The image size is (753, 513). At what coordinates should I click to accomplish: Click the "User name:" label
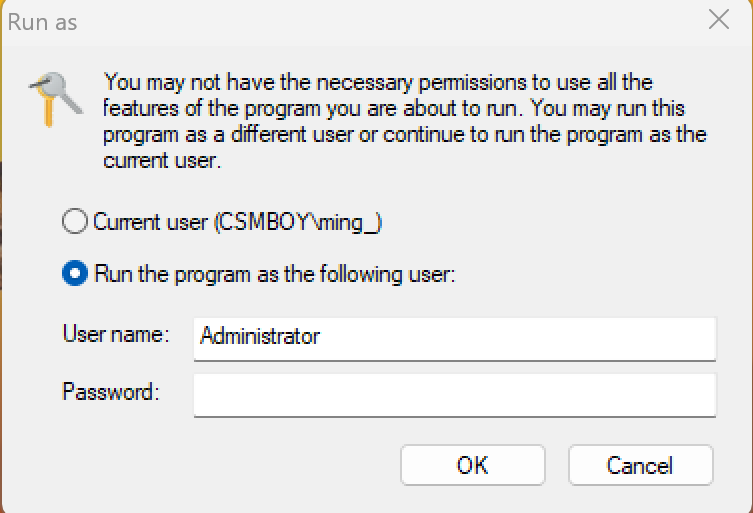117,334
